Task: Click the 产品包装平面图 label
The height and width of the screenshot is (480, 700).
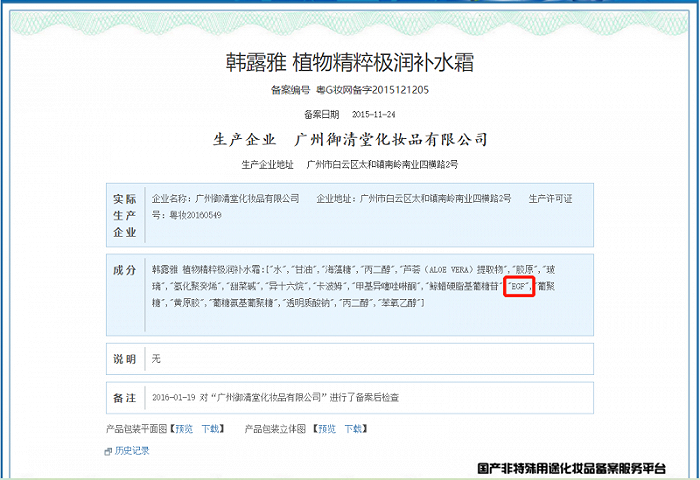Action: tap(137, 429)
